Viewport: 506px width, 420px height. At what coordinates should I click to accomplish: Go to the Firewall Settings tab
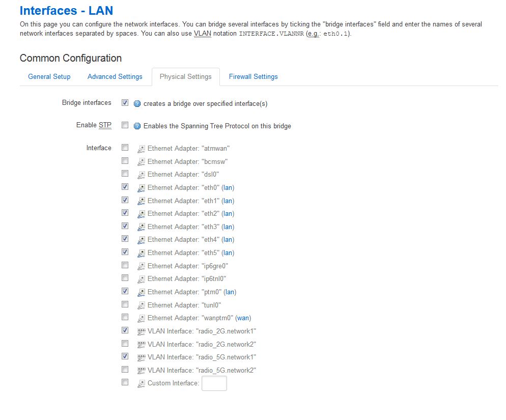pos(254,77)
